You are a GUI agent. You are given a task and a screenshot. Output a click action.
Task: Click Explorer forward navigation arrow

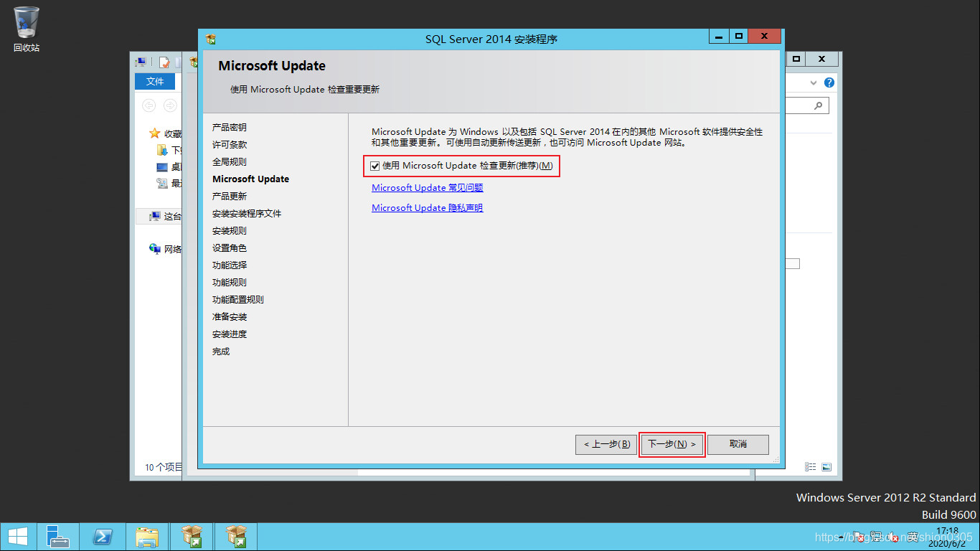[170, 105]
